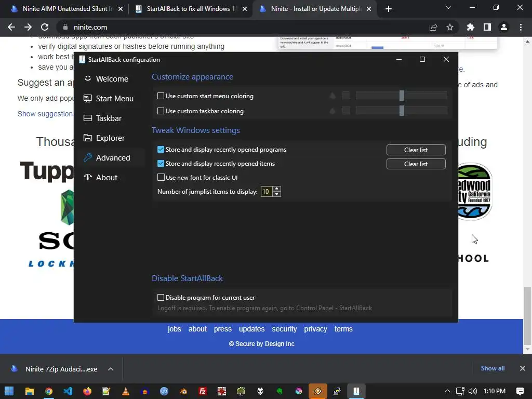Open Visual Studio Code from taskbar

point(68,391)
